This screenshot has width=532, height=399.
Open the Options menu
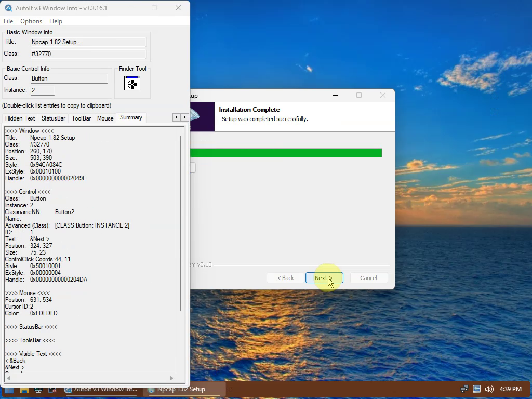(x=31, y=21)
